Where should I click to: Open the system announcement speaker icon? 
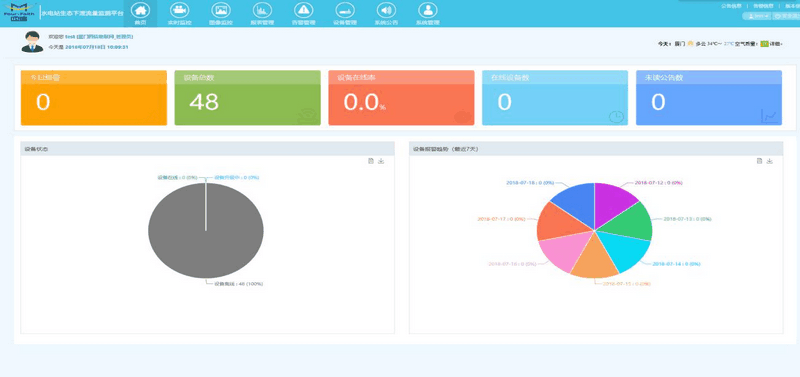click(x=386, y=10)
